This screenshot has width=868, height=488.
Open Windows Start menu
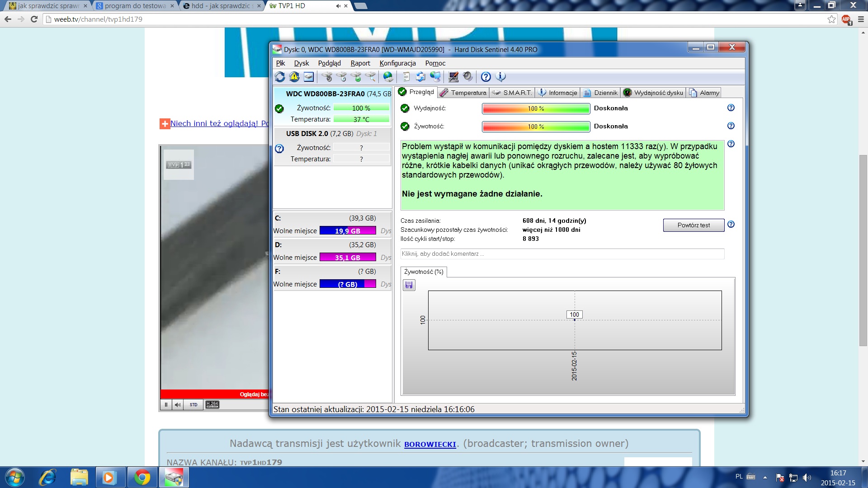14,477
